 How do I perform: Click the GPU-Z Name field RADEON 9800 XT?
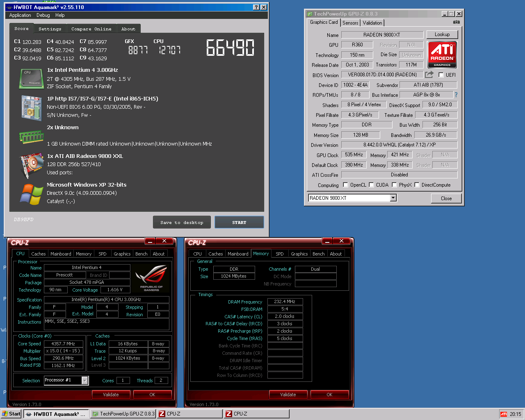pos(382,35)
